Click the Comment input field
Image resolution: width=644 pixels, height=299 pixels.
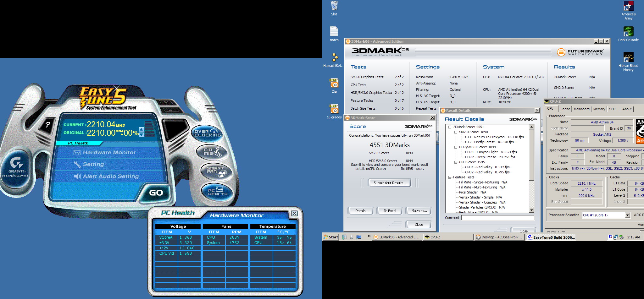click(x=497, y=218)
